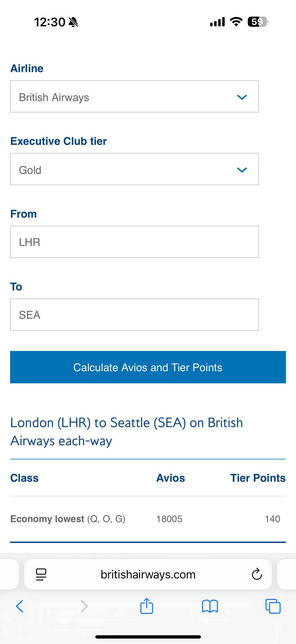Screen dimensions: 296x644
Task: Tap the Tier Points column header
Action: pos(258,478)
